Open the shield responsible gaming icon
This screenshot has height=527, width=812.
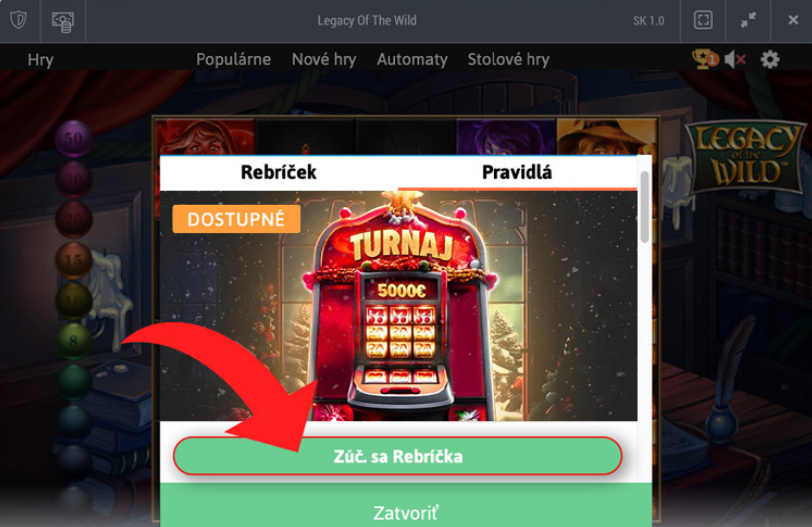point(19,21)
